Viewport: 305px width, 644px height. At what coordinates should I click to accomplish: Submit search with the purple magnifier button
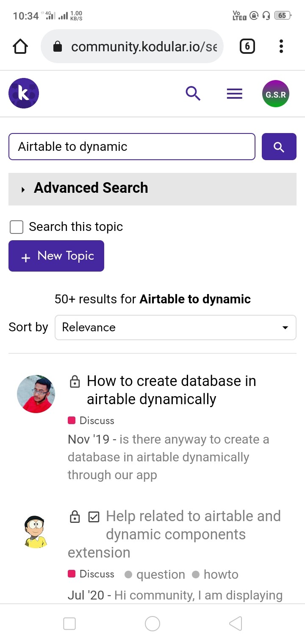[x=279, y=147]
